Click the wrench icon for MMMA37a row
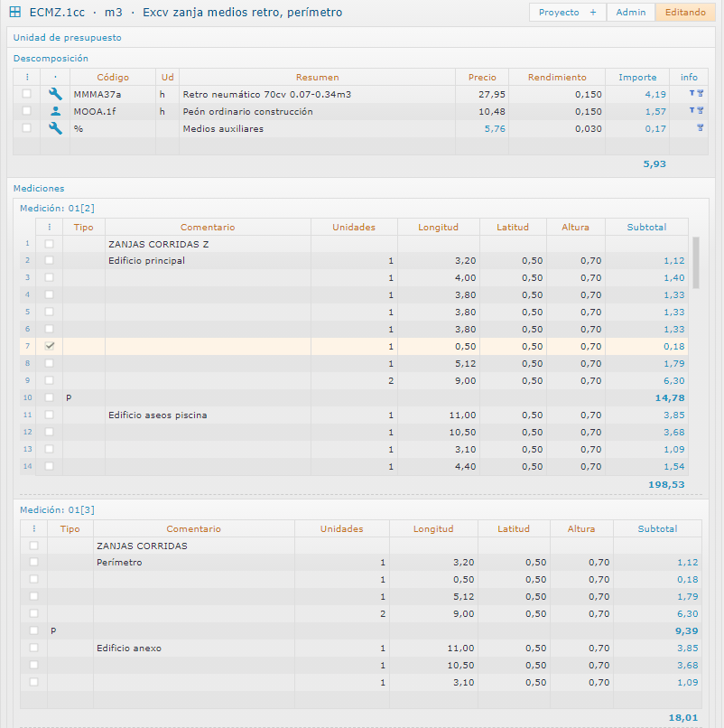Viewport: 724px width, 728px height. tap(55, 94)
